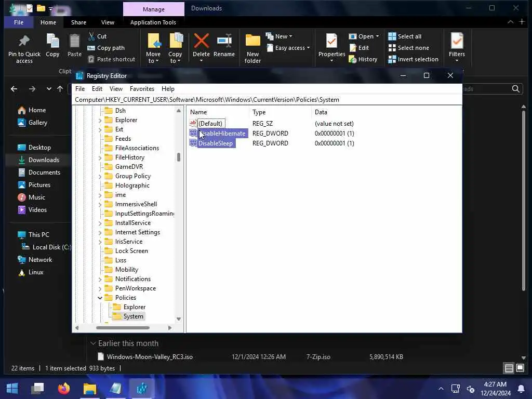Open the File tab in Explorer
The height and width of the screenshot is (399, 532).
19,22
